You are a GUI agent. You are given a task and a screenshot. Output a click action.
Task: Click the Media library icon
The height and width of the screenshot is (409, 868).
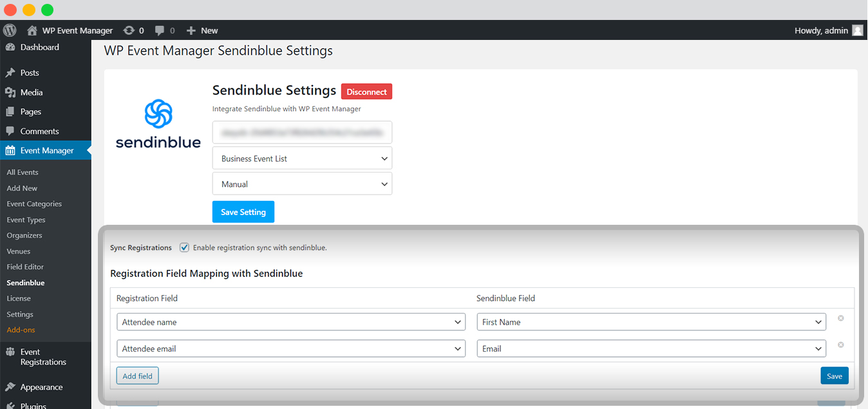click(10, 92)
